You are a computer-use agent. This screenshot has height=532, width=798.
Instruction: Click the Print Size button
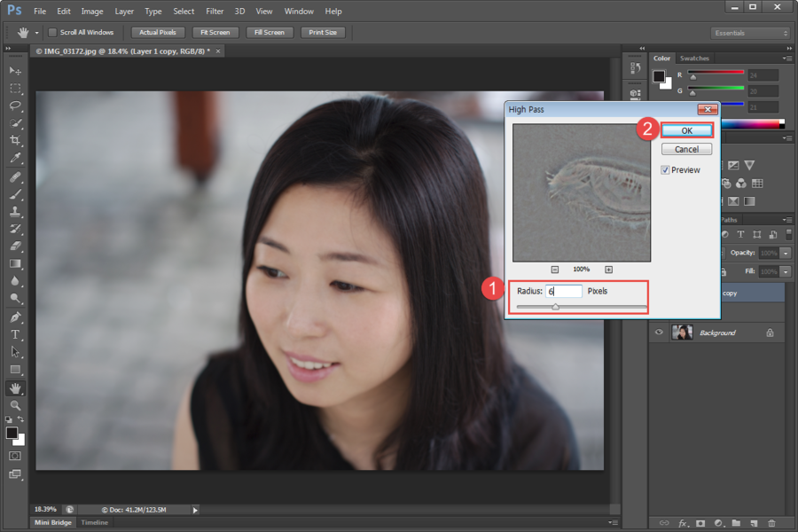coord(323,33)
